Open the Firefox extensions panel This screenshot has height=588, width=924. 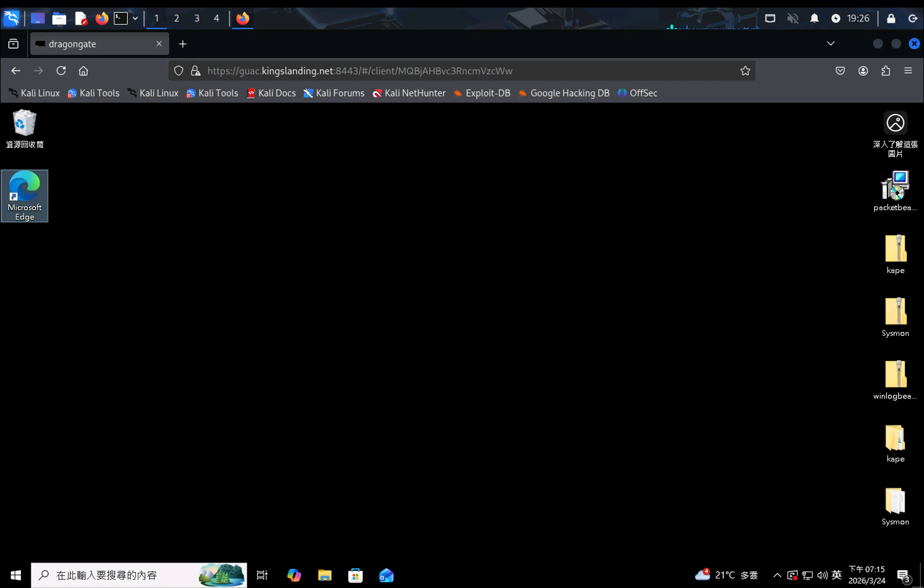tap(886, 71)
